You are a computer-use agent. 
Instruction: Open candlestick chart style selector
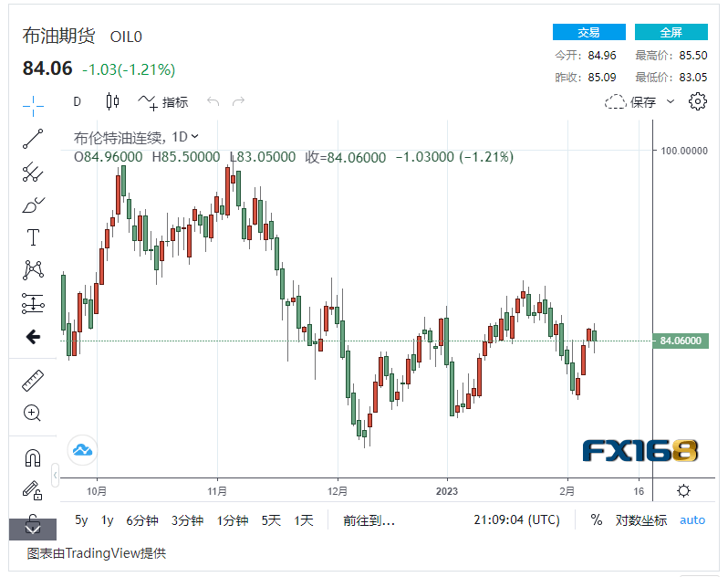pyautogui.click(x=113, y=101)
